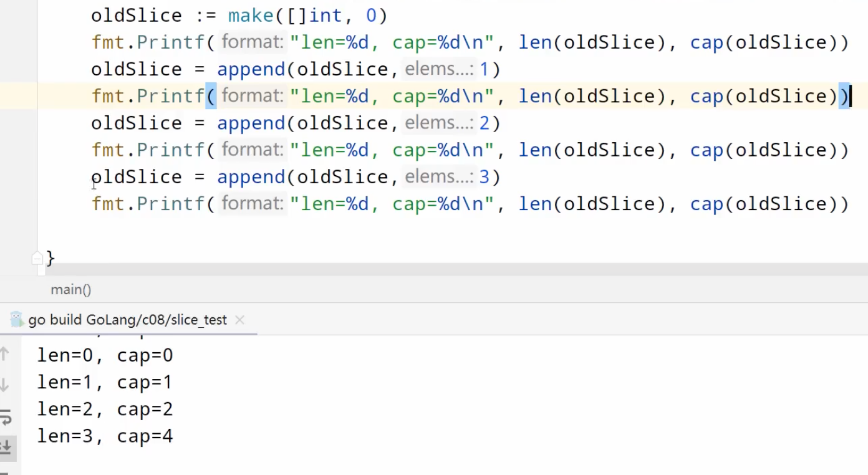This screenshot has height=475, width=868.
Task: Toggle soft-wrap in the run console
Action: pos(5,416)
